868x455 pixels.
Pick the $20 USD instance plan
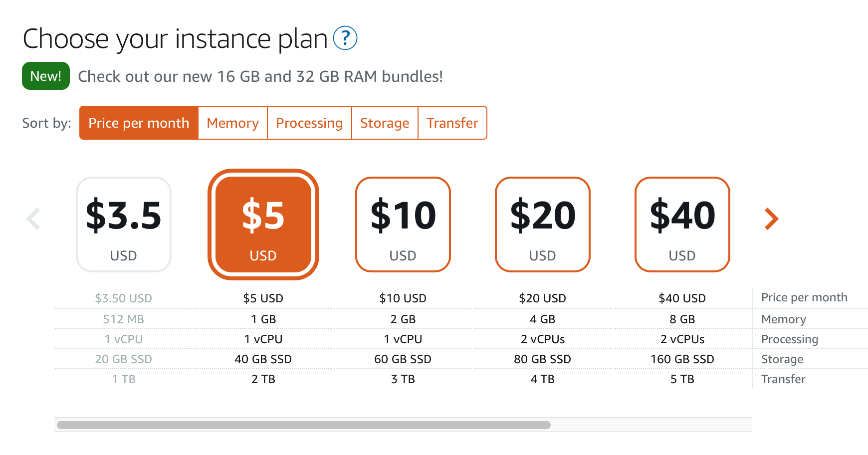tap(543, 225)
